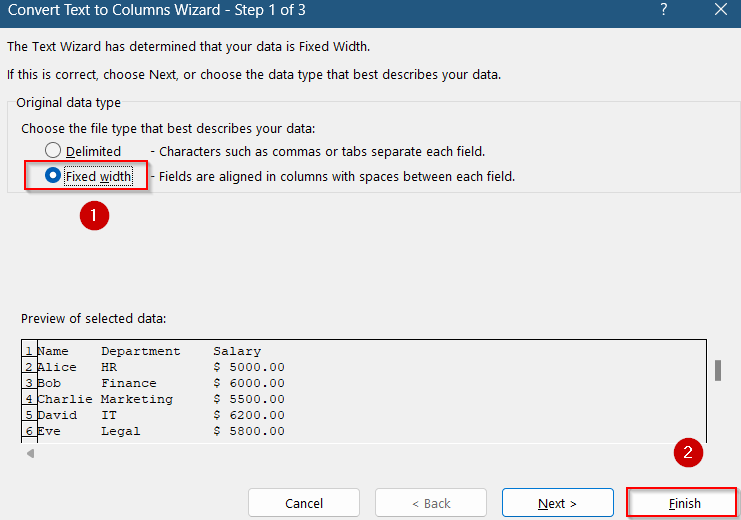Choose the Fixed width radio option
The image size is (741, 520).
point(53,176)
